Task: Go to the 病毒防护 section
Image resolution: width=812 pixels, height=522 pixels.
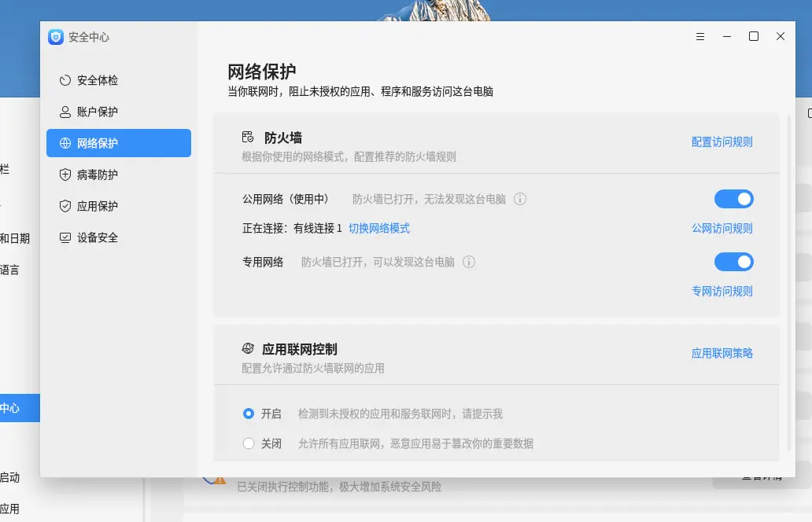Action: coord(119,175)
